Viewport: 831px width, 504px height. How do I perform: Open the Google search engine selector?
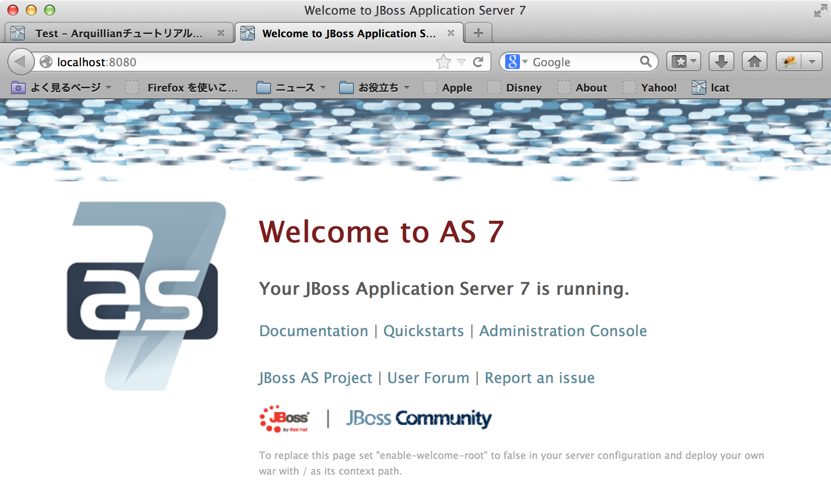(516, 62)
